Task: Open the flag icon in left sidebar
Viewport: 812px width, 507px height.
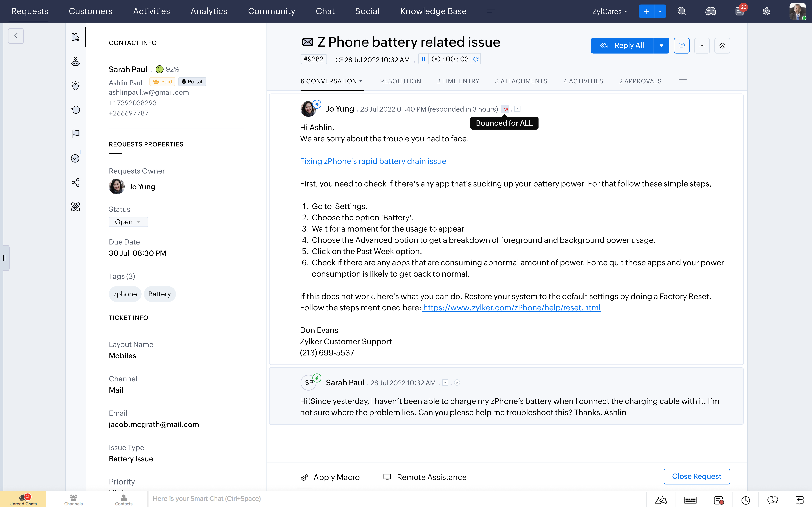Action: point(76,134)
